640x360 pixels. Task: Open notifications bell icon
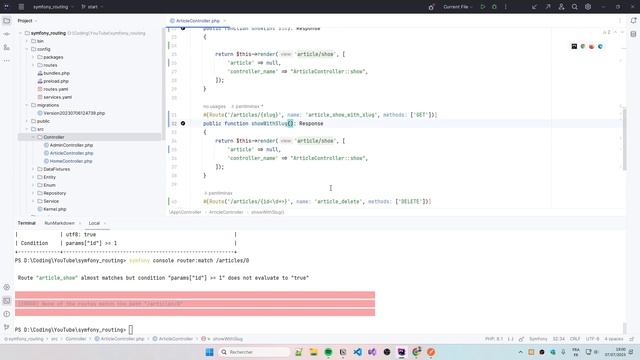click(x=633, y=20)
